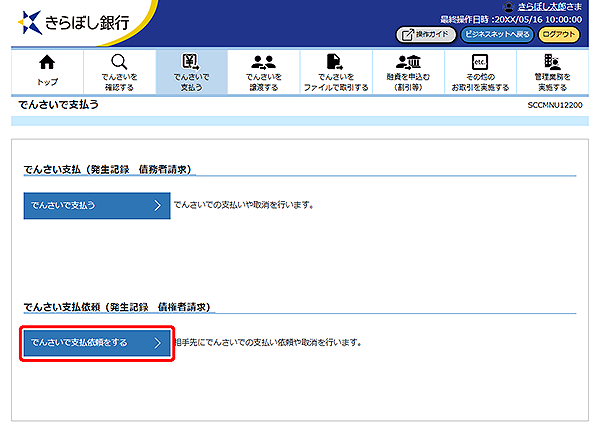Open 管理業務を実施する admin icon
The image size is (600, 433).
pyautogui.click(x=552, y=62)
